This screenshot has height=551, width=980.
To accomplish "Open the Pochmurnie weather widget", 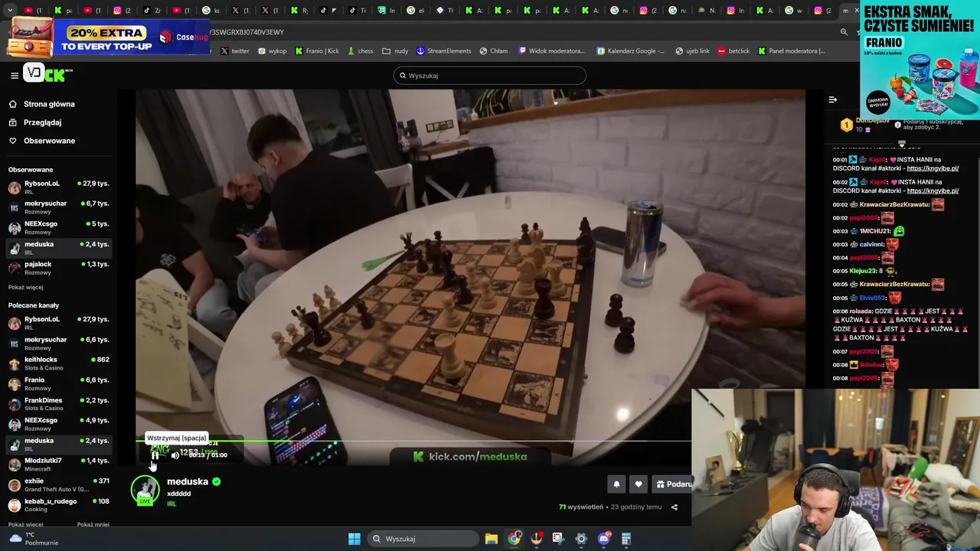I will coord(32,539).
